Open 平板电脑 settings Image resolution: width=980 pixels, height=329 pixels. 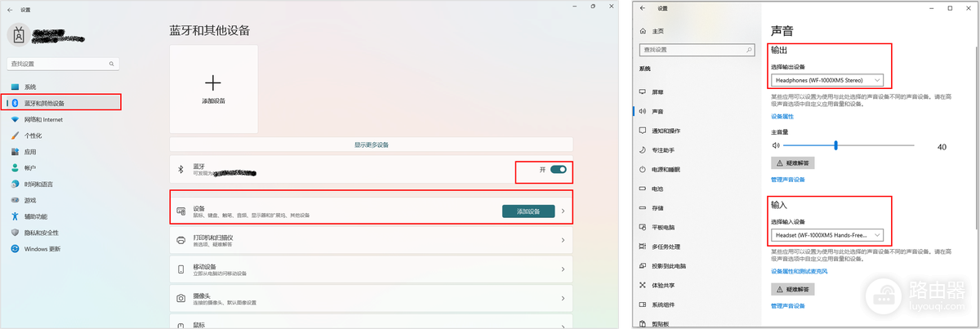click(662, 227)
